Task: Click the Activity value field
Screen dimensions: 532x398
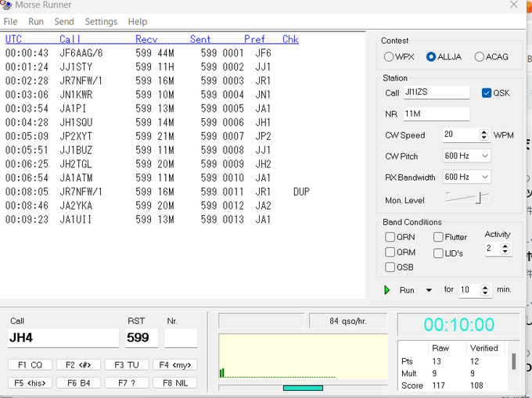Action: click(x=493, y=249)
